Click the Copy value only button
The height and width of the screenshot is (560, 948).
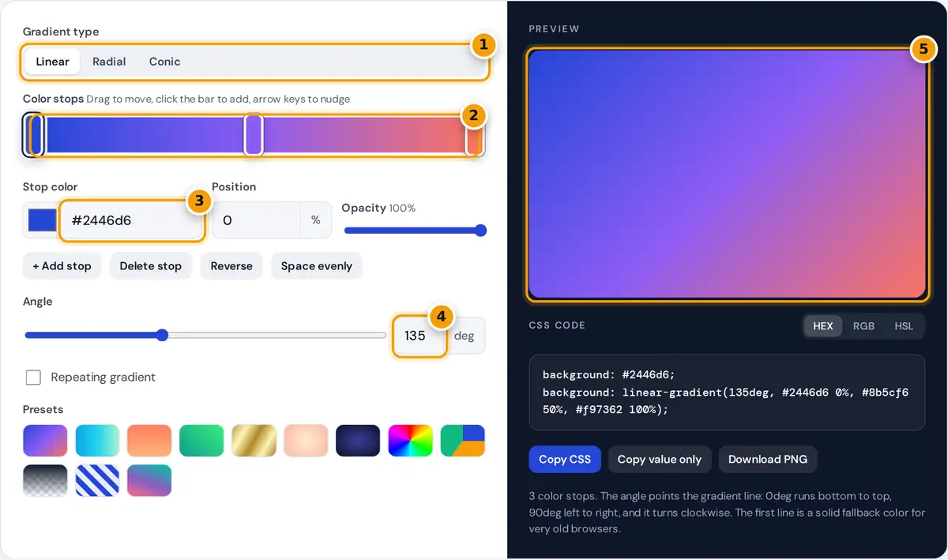[660, 460]
